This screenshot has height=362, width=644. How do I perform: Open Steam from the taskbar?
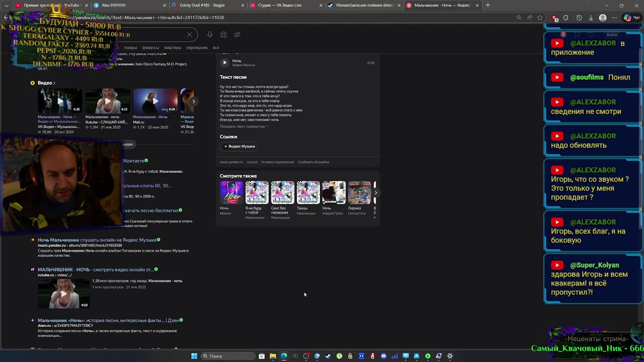[x=328, y=356]
